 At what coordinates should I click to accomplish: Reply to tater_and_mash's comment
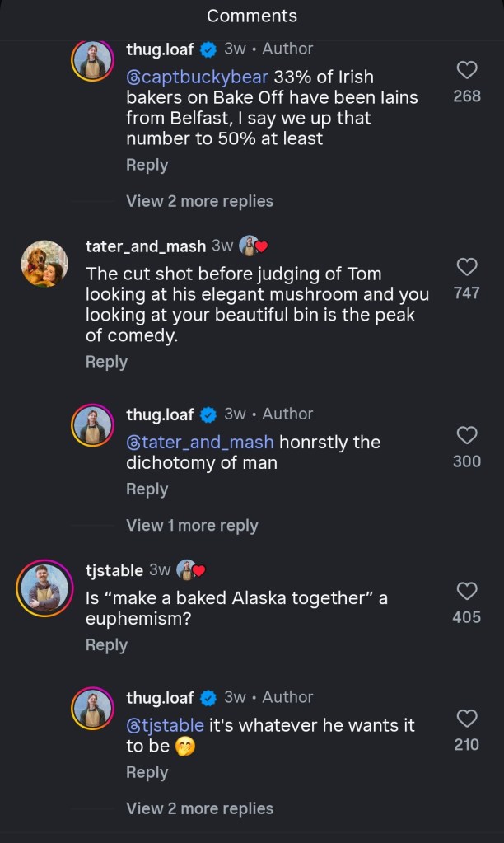pos(106,362)
